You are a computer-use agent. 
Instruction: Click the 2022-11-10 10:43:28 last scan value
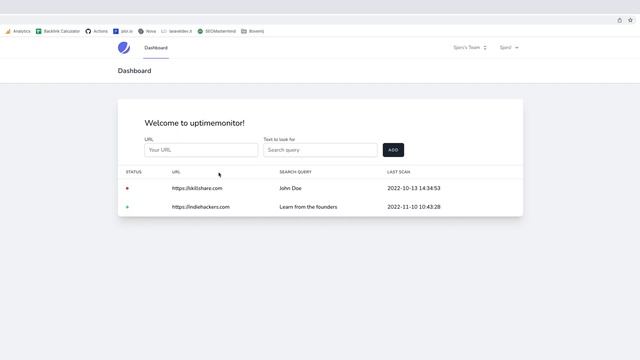414,207
